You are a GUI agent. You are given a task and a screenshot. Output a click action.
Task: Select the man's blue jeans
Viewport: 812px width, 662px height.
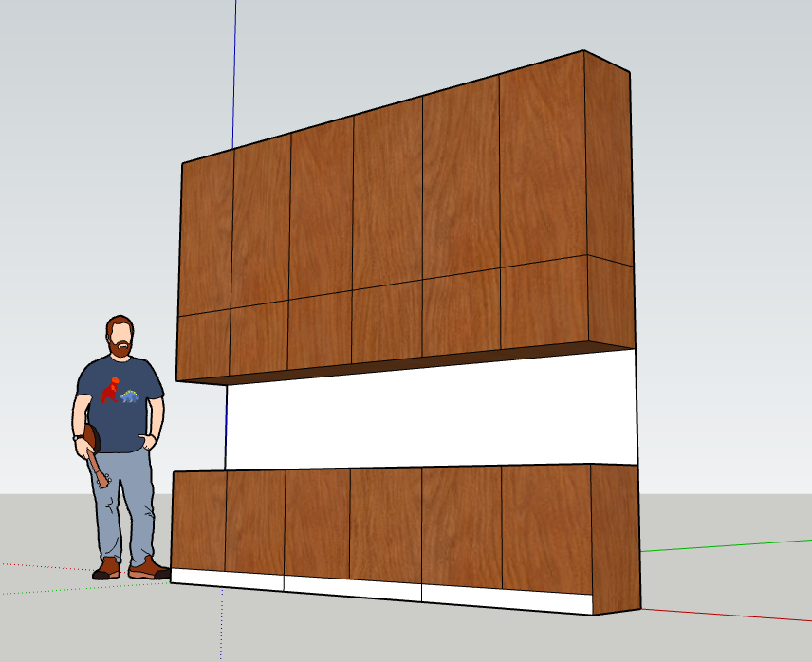click(121, 503)
